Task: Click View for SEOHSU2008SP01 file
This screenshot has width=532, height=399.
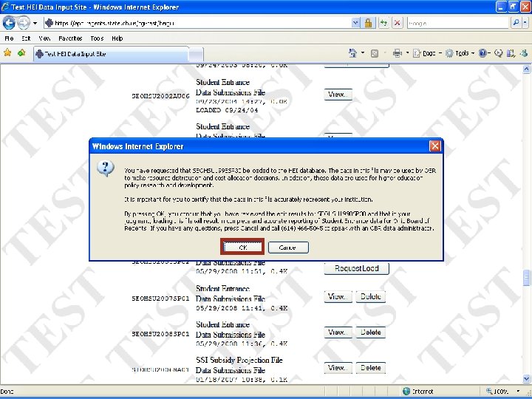Action: 338,332
